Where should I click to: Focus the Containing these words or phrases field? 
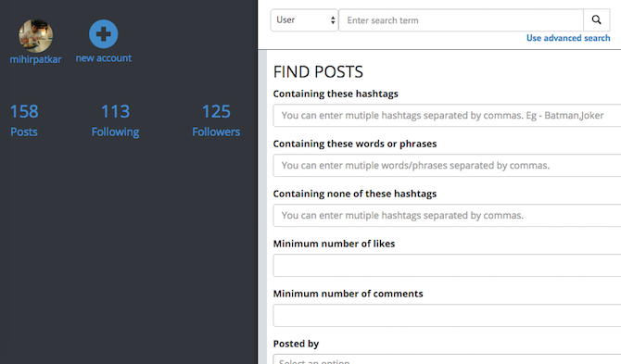point(447,166)
